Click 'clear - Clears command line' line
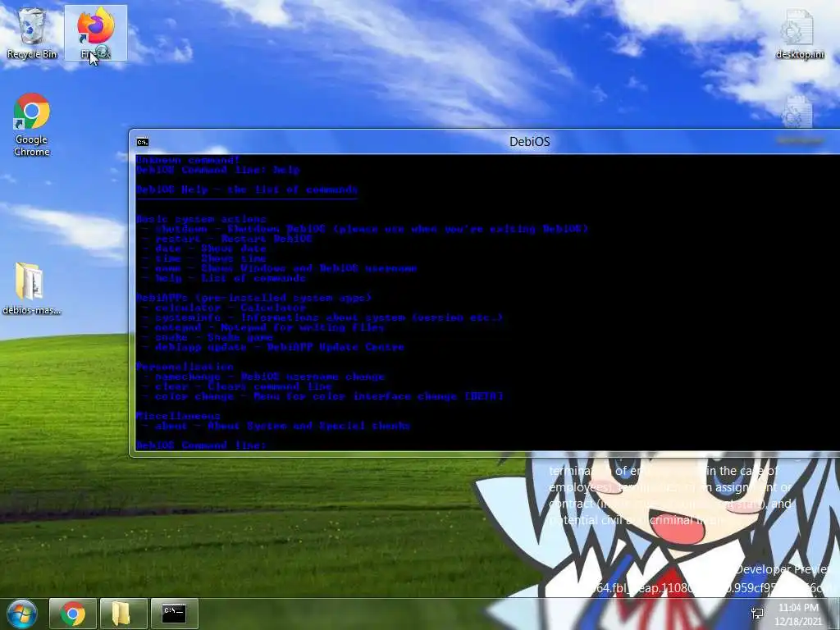Image resolution: width=840 pixels, height=630 pixels. coord(237,386)
